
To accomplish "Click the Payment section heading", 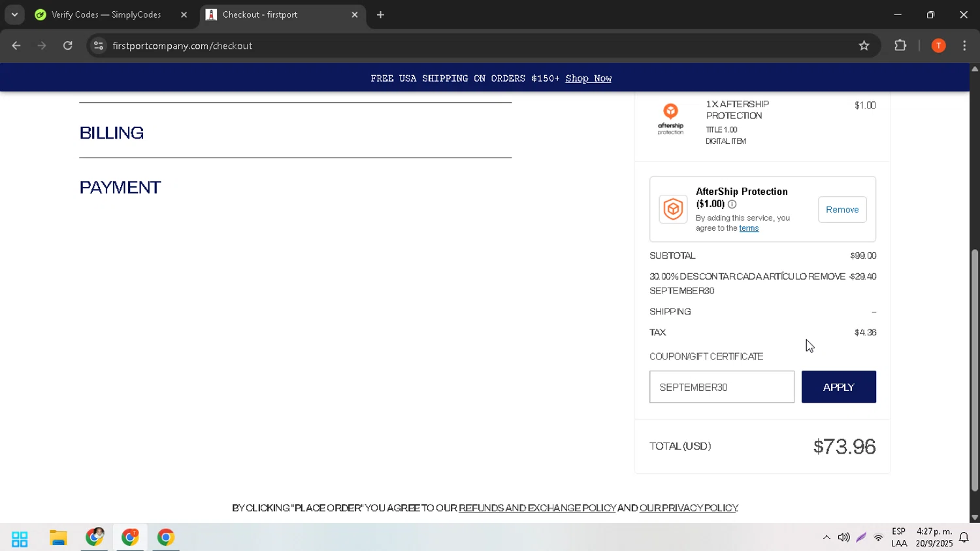I will coord(120,188).
